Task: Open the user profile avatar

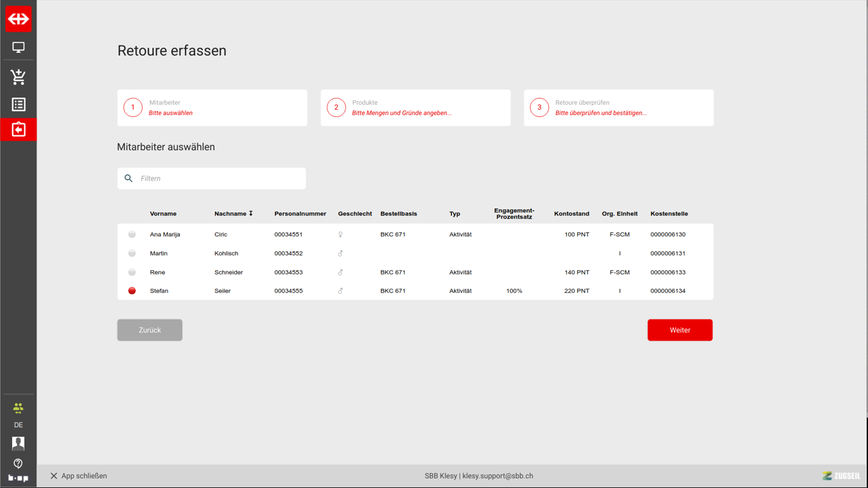Action: tap(18, 443)
